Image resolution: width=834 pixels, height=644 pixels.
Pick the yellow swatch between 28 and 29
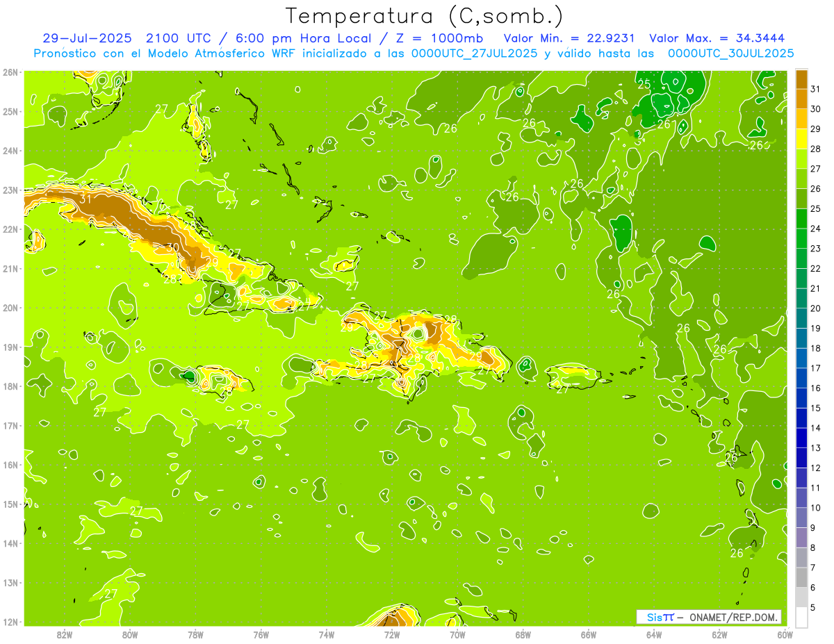pos(801,139)
